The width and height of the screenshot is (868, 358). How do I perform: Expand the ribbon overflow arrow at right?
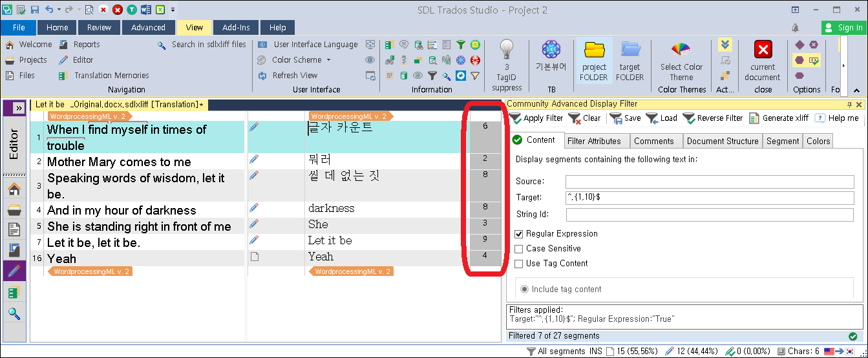point(843,65)
